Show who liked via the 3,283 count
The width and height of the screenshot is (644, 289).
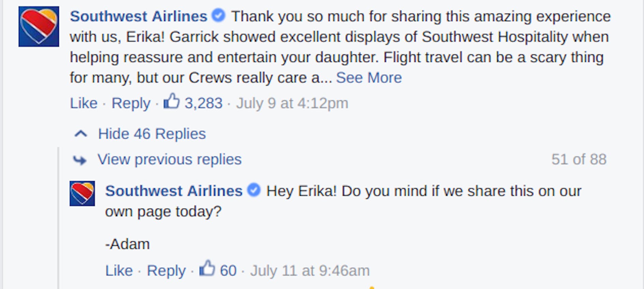(203, 103)
